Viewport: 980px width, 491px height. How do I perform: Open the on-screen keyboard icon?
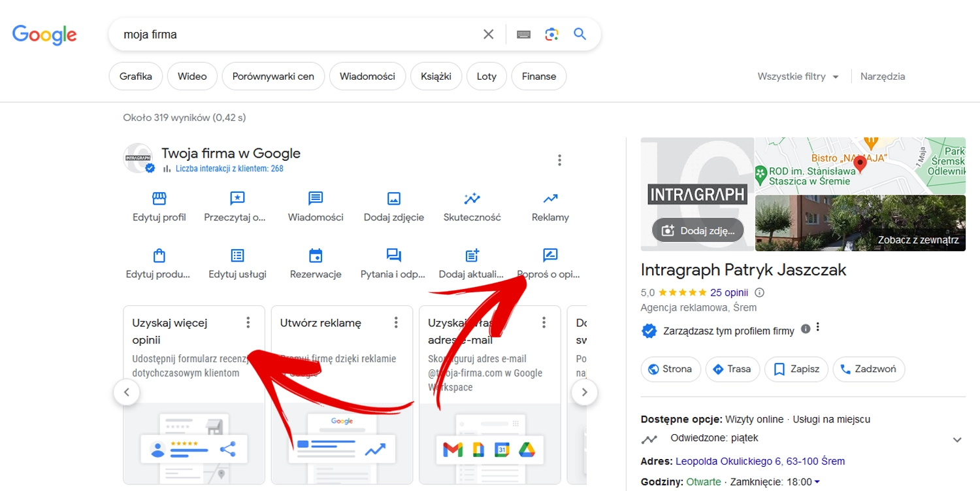[523, 35]
